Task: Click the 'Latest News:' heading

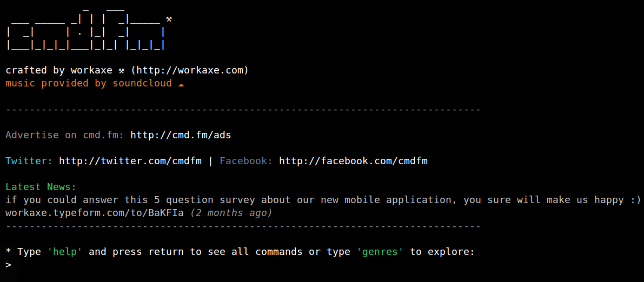Action: click(x=41, y=187)
